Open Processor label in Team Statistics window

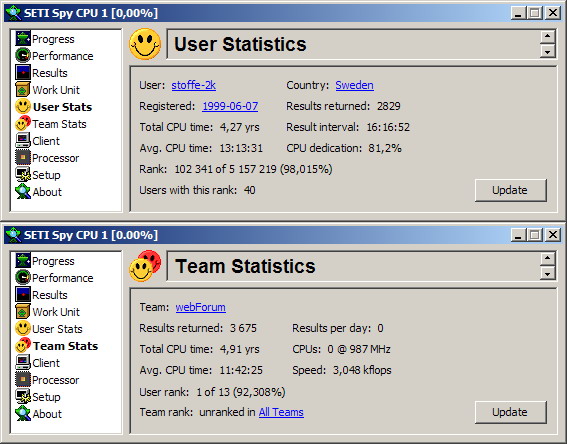click(55, 380)
